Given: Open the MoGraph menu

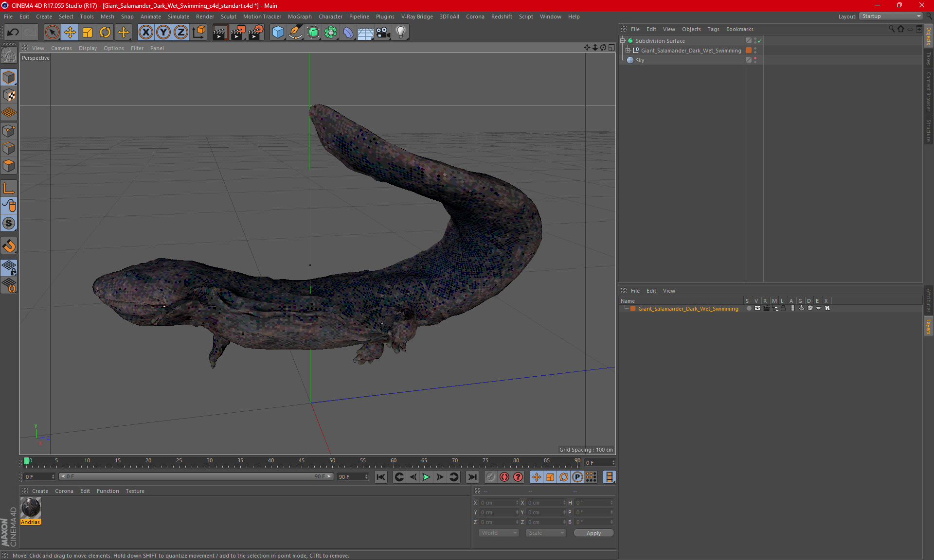Looking at the screenshot, I should point(300,17).
